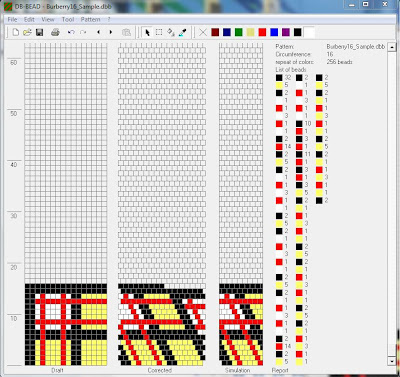Open the Tool menu
The height and width of the screenshot is (377, 400).
coord(68,19)
